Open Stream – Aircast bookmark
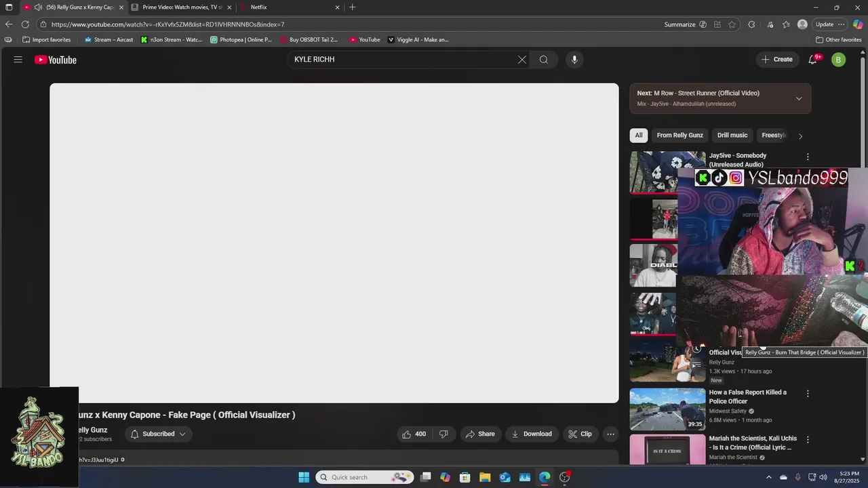Screen dimensions: 868x488 click(108, 39)
